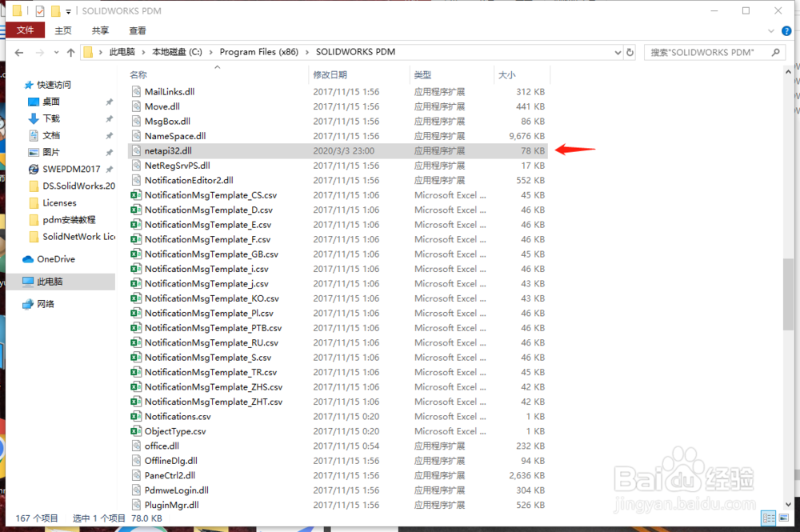Select 快速访问 in navigation pane

[x=54, y=85]
